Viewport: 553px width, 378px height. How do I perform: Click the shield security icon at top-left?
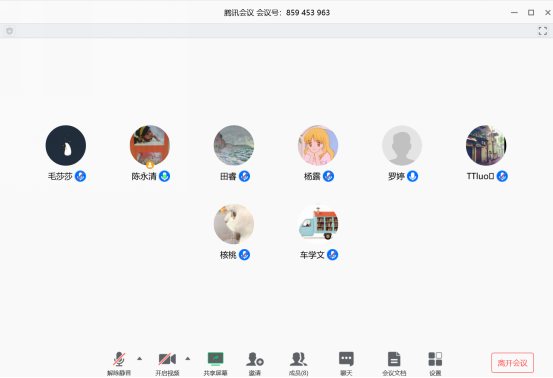10,31
